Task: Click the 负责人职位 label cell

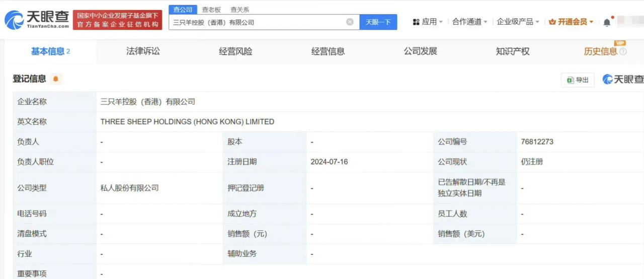Action: click(x=54, y=162)
